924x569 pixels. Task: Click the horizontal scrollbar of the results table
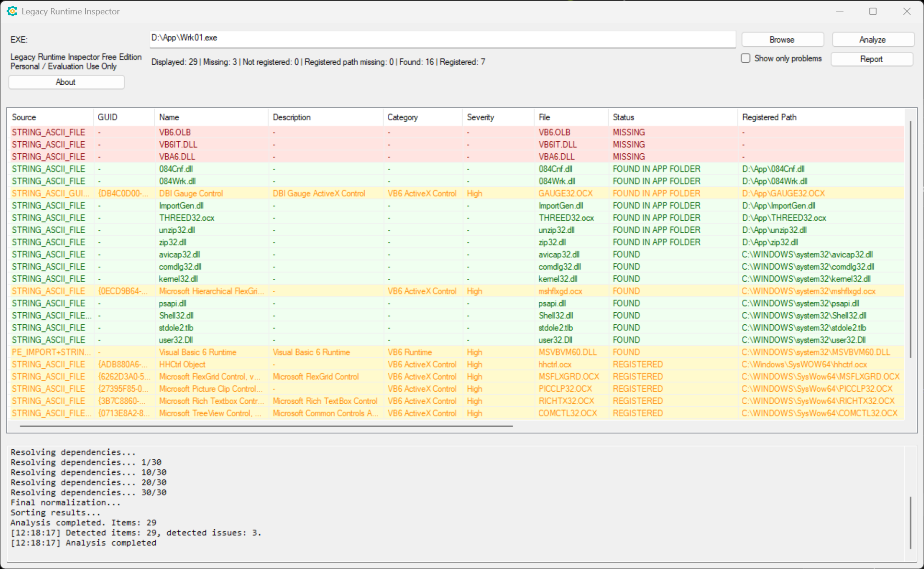(266, 426)
